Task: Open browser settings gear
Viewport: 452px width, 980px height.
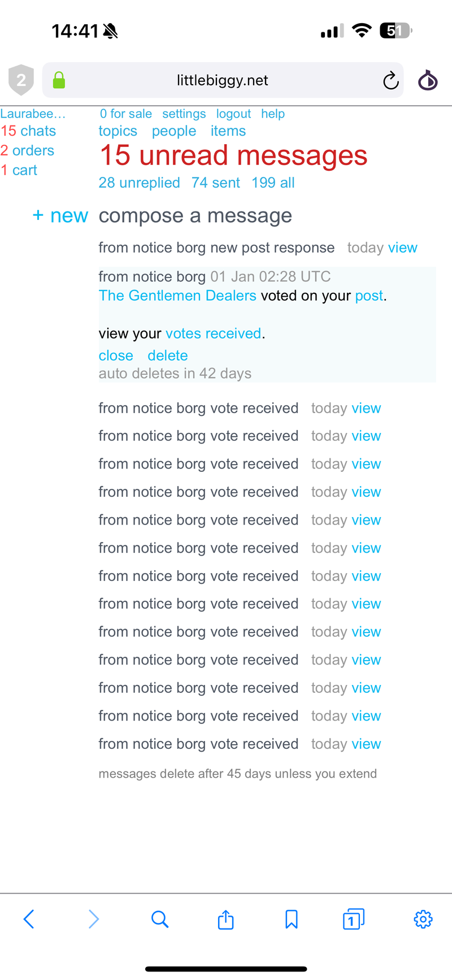Action: coord(423,919)
